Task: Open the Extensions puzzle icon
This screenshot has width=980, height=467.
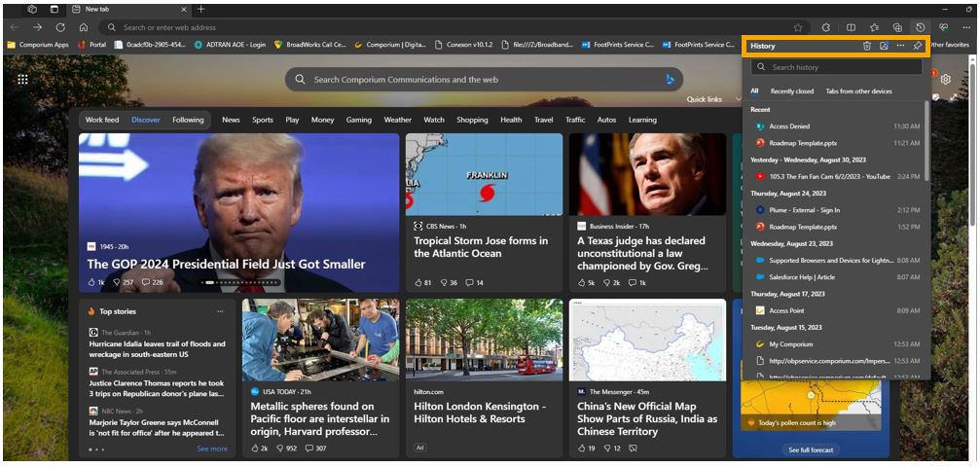Action: pos(825,27)
